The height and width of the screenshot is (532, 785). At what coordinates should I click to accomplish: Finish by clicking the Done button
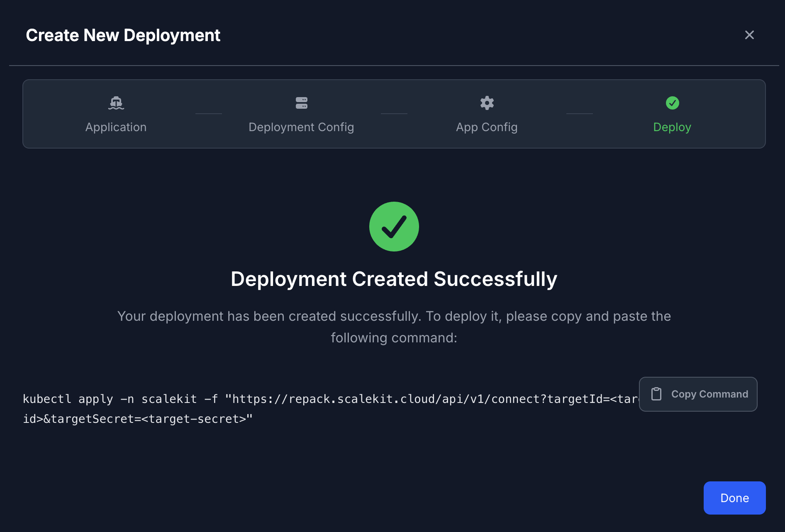coord(734,498)
